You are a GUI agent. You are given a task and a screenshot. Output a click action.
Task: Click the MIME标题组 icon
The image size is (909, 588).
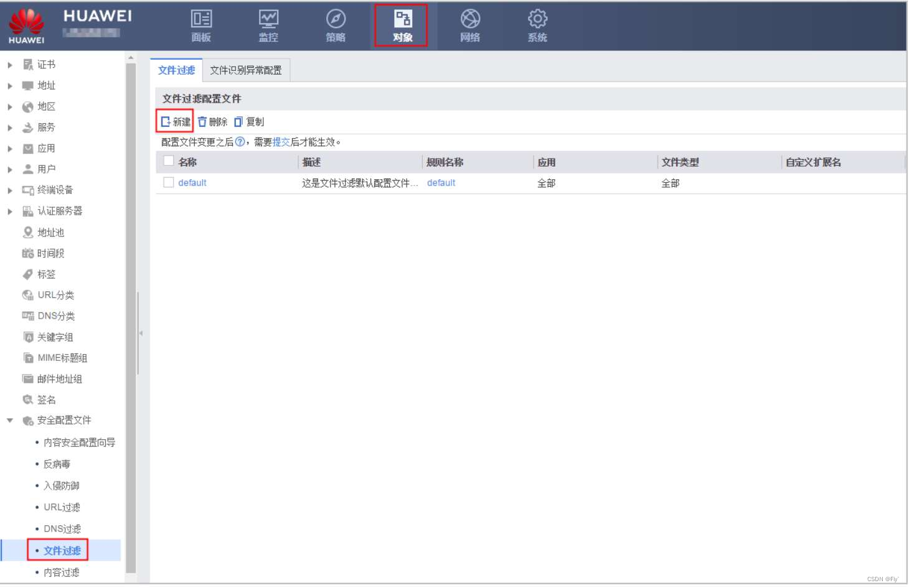click(x=28, y=358)
